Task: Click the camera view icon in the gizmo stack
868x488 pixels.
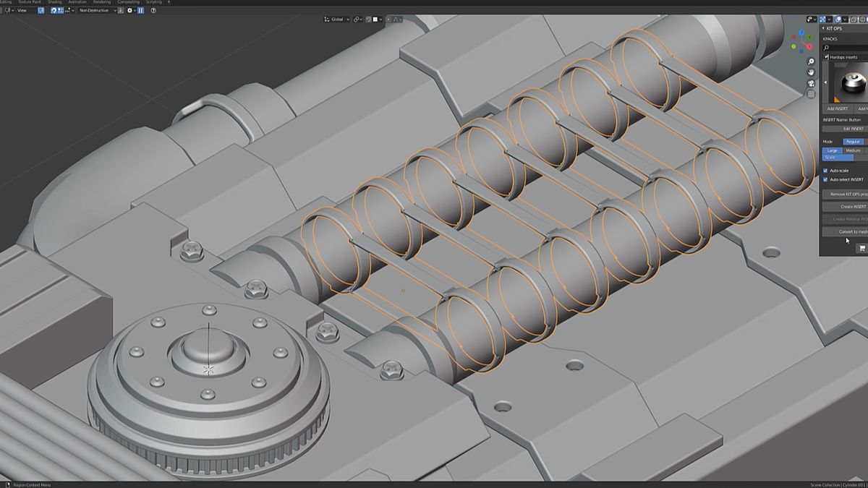Action: [811, 83]
